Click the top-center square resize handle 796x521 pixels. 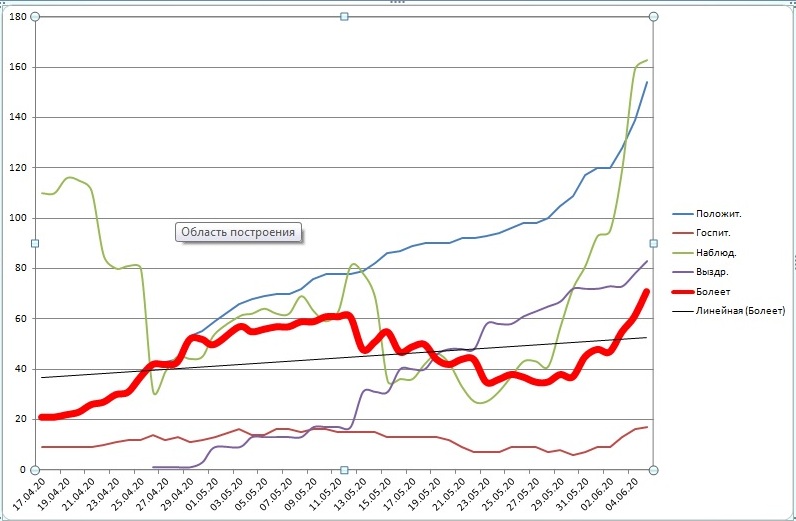(345, 17)
